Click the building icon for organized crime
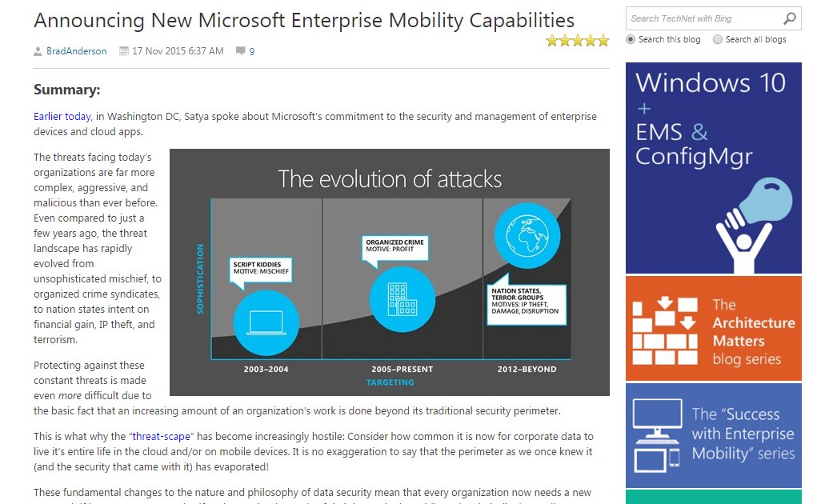825x504 pixels. [x=402, y=299]
